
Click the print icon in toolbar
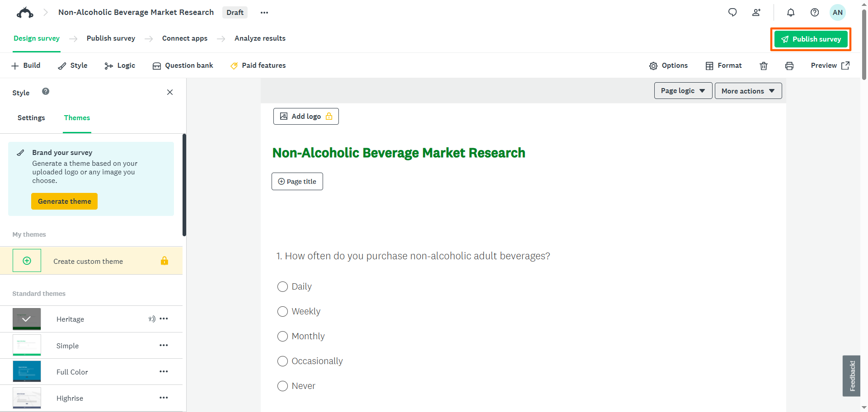[x=789, y=66]
